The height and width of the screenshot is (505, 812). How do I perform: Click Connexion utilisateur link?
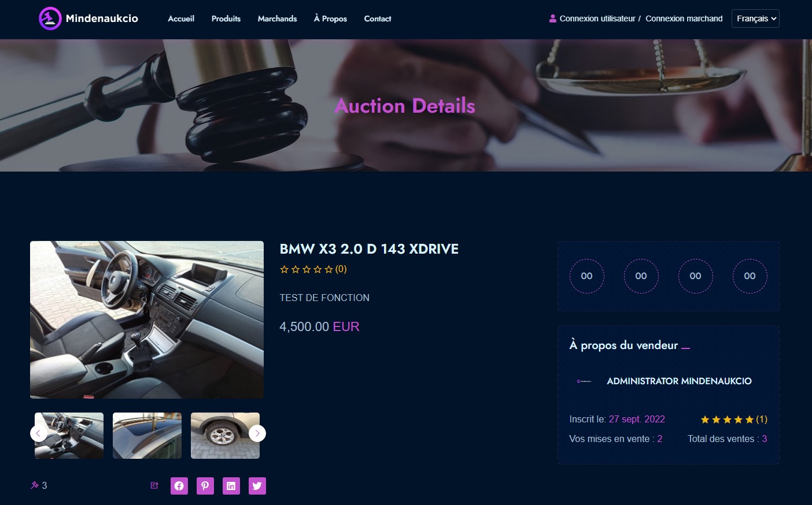(597, 18)
